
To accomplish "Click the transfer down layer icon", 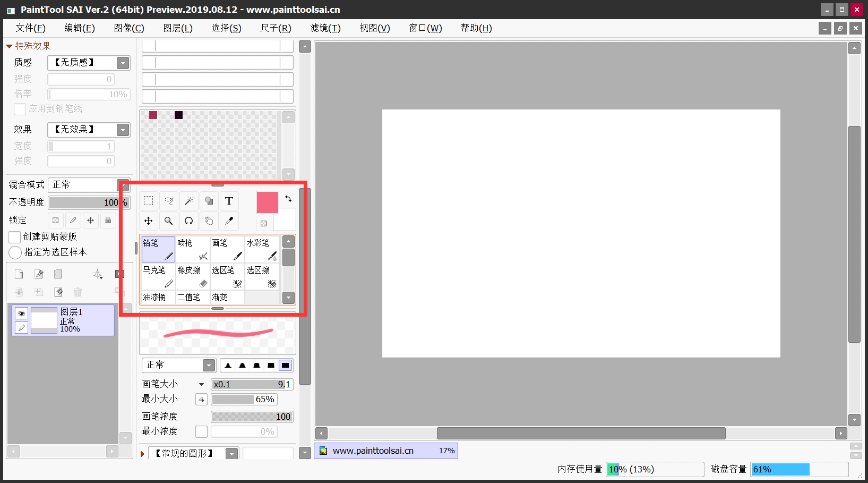I will (19, 292).
